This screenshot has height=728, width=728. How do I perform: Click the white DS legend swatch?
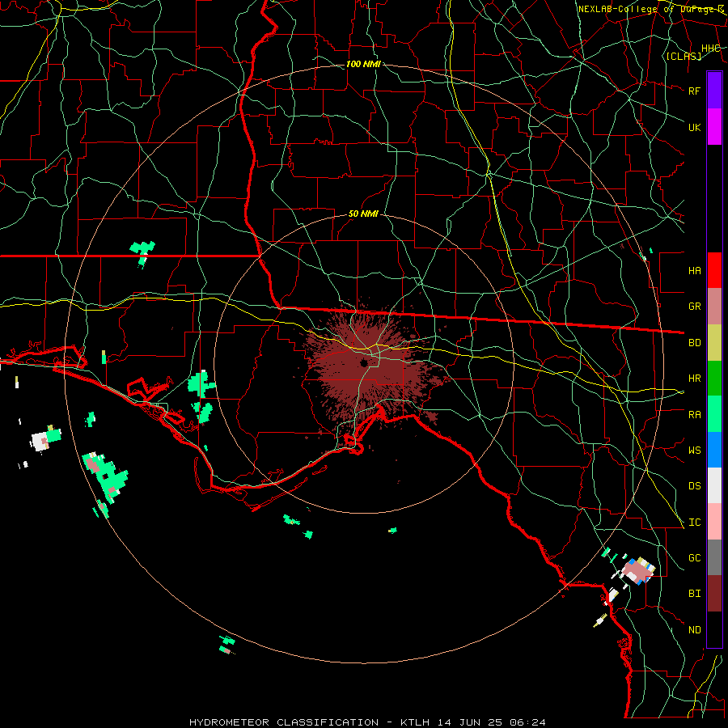[x=714, y=485]
